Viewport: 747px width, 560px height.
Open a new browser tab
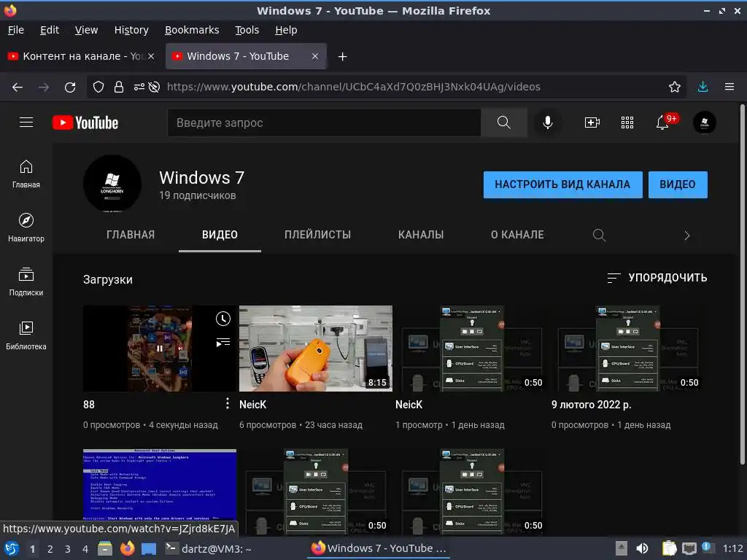tap(342, 57)
